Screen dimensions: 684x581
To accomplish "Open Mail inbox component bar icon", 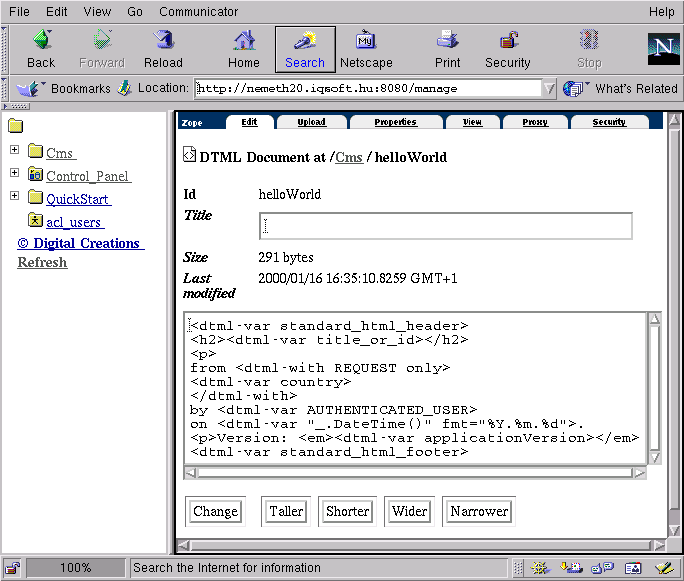I will point(571,567).
